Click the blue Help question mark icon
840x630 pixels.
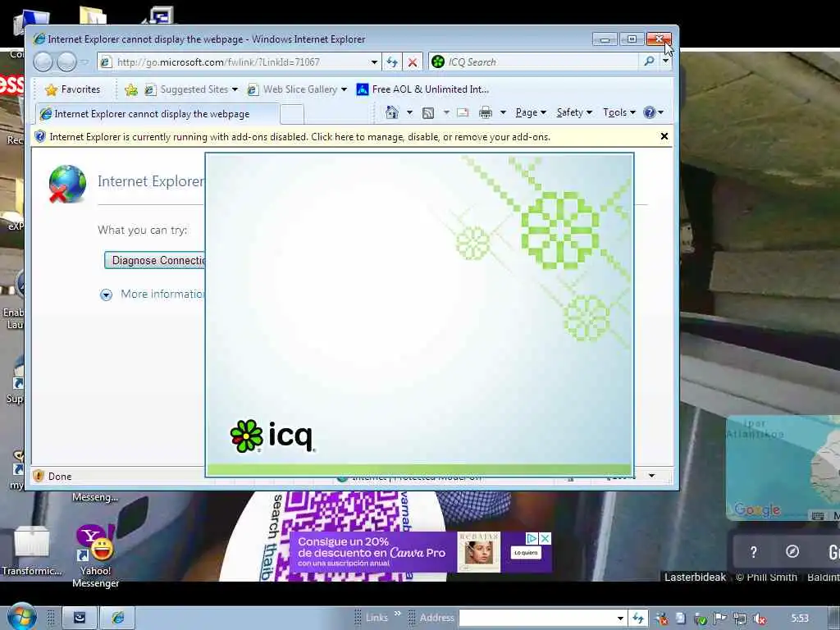click(x=650, y=112)
